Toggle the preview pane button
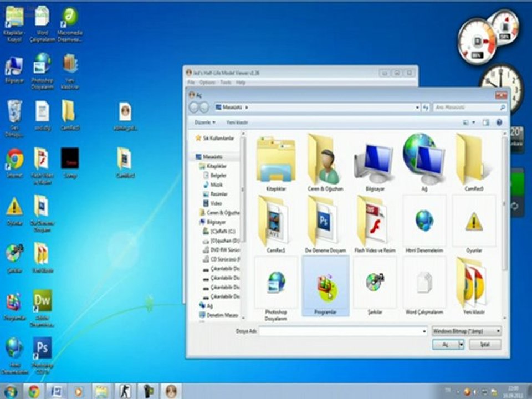This screenshot has width=532, height=399. (x=486, y=122)
